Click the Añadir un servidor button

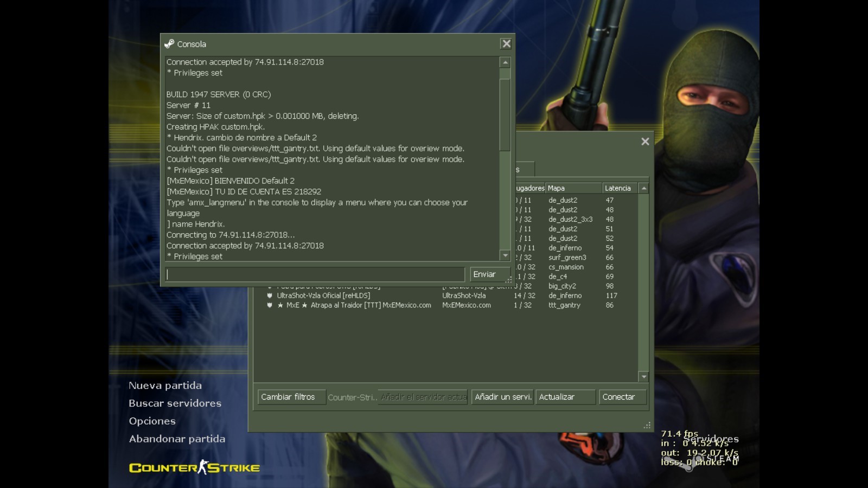[x=502, y=397]
